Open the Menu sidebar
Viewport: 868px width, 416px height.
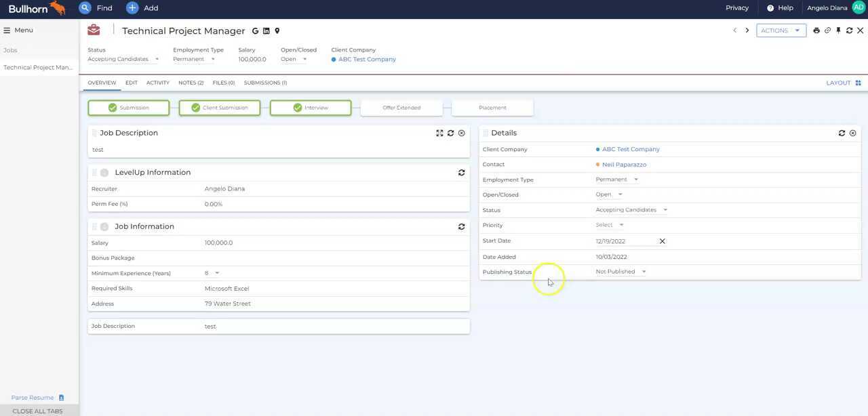point(18,30)
